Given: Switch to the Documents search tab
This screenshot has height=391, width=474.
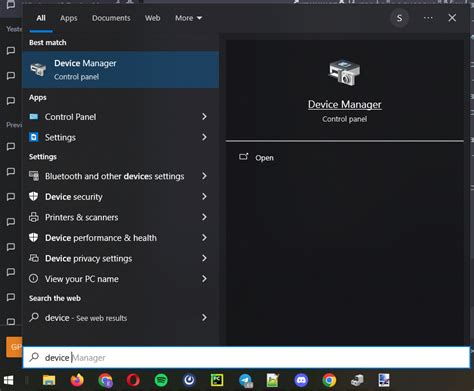Looking at the screenshot, I should pyautogui.click(x=111, y=18).
